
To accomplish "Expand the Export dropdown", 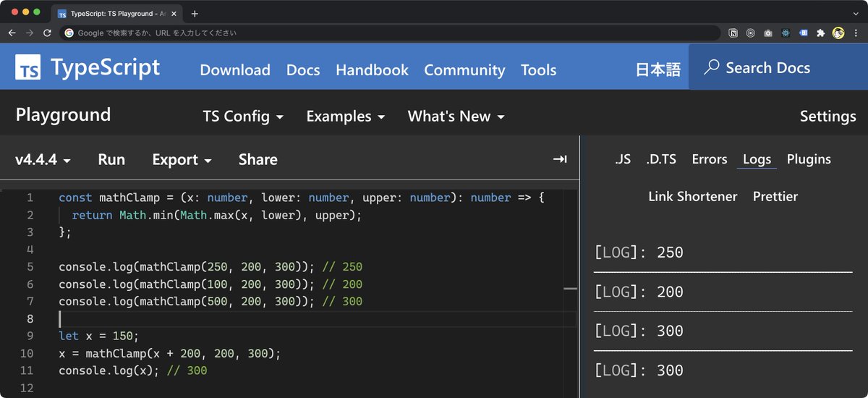I will pyautogui.click(x=182, y=159).
